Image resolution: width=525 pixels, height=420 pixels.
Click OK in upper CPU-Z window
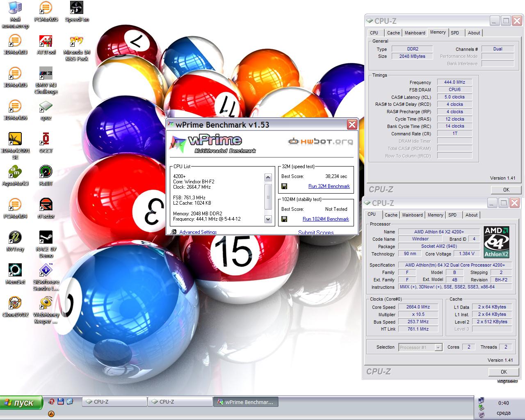pos(506,189)
